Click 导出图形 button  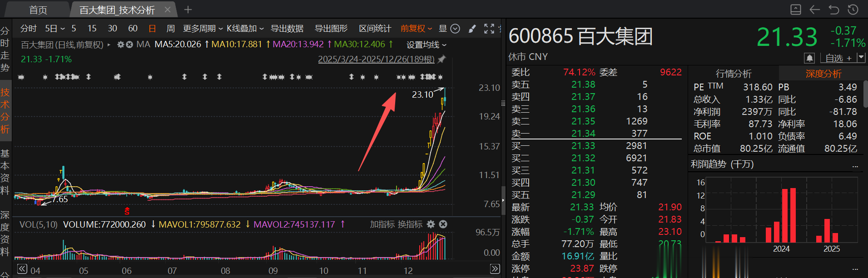(x=331, y=29)
